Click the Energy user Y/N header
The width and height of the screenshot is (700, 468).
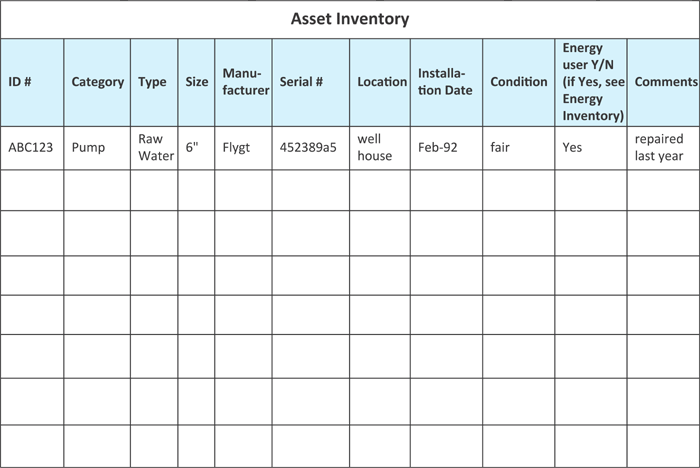pyautogui.click(x=591, y=82)
